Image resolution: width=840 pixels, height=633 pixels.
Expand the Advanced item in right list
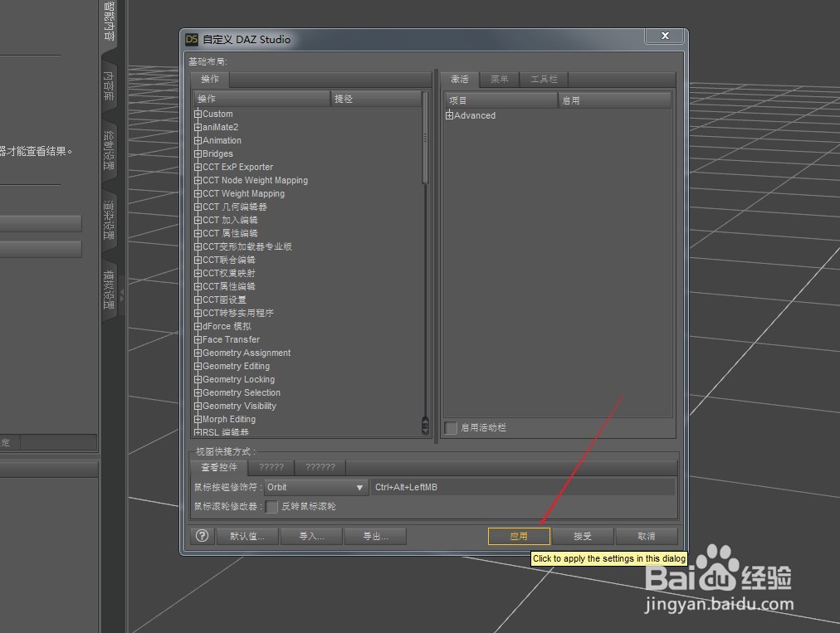tap(449, 115)
